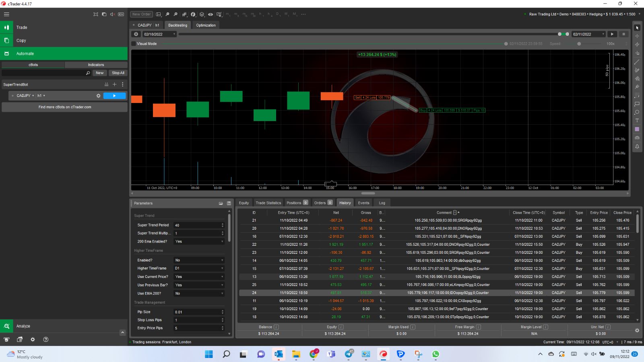
Task: Select the Fibonacci tools icon
Action: [x=637, y=78]
